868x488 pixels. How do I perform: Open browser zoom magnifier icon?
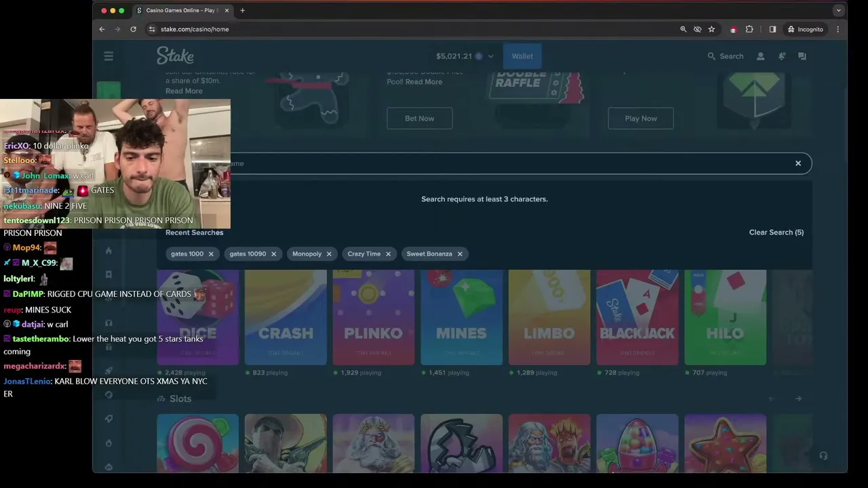[x=683, y=29]
